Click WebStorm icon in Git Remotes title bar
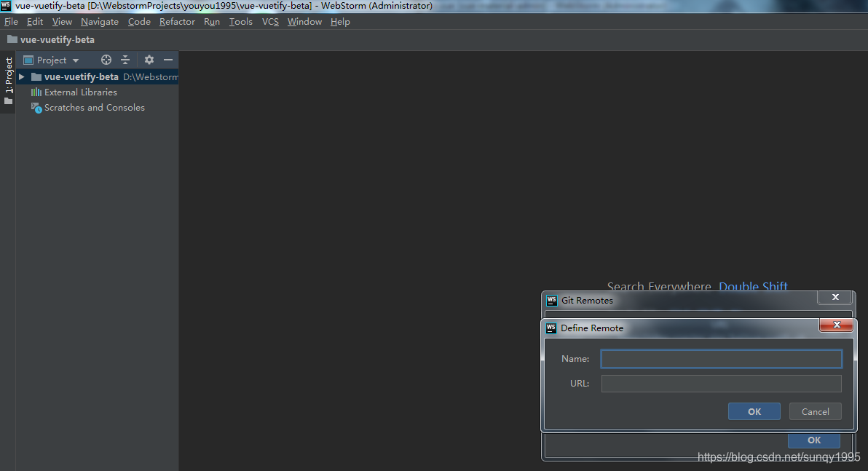 coord(551,301)
